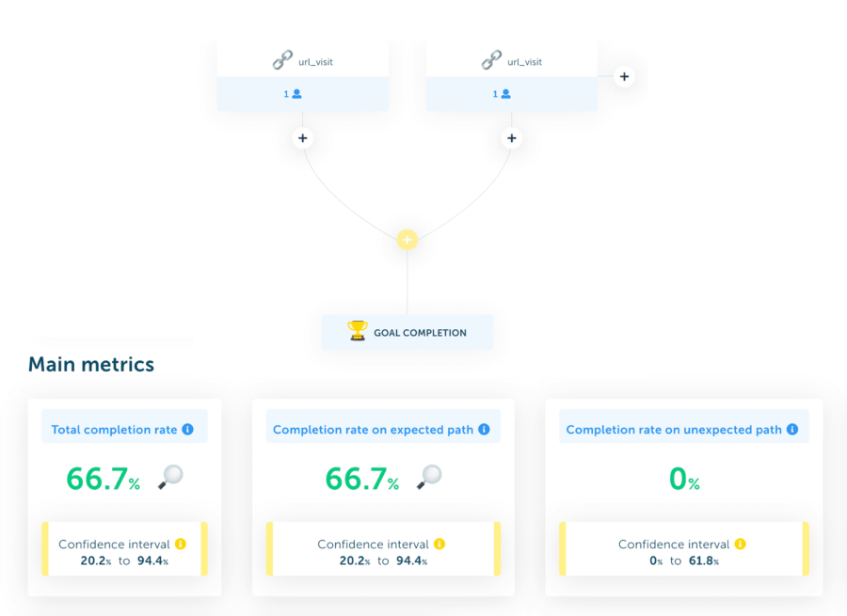
Task: Click the plus button under right url_visit
Action: click(x=512, y=138)
